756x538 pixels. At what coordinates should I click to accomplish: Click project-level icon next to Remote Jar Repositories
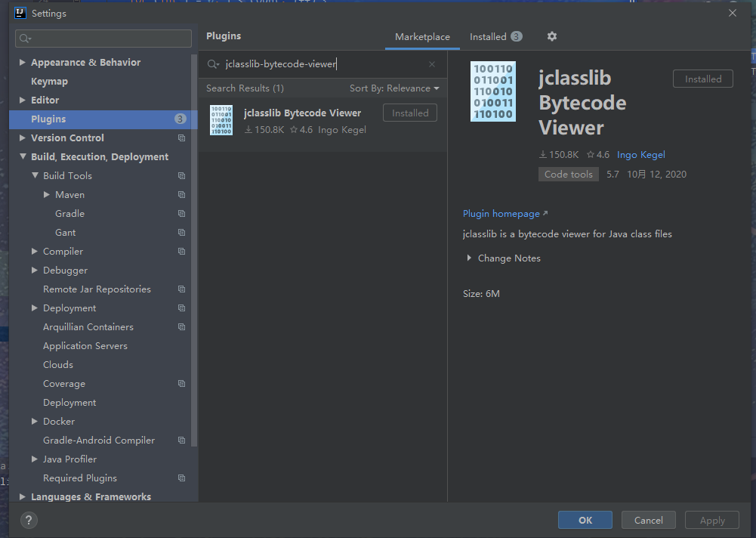pos(182,289)
